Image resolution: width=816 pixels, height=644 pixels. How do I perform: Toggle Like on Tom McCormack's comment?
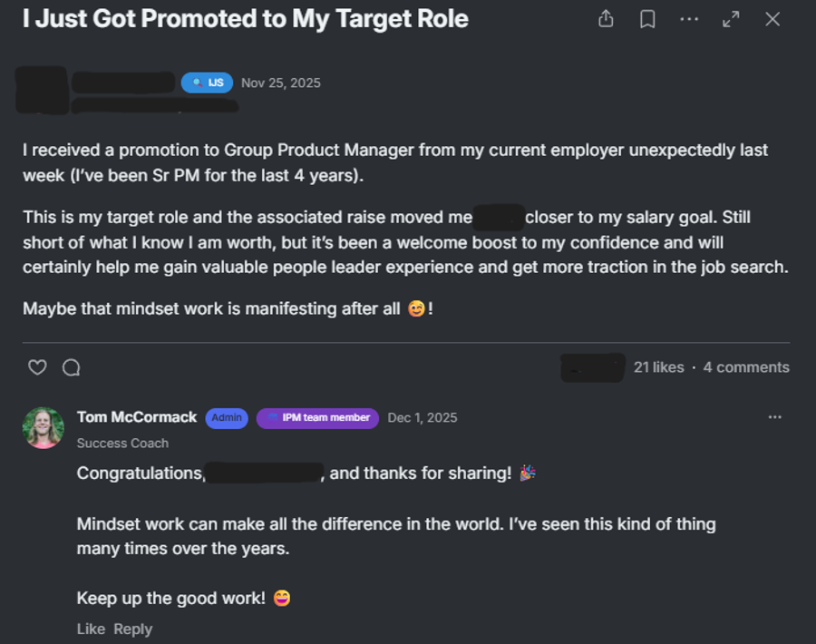pos(91,629)
